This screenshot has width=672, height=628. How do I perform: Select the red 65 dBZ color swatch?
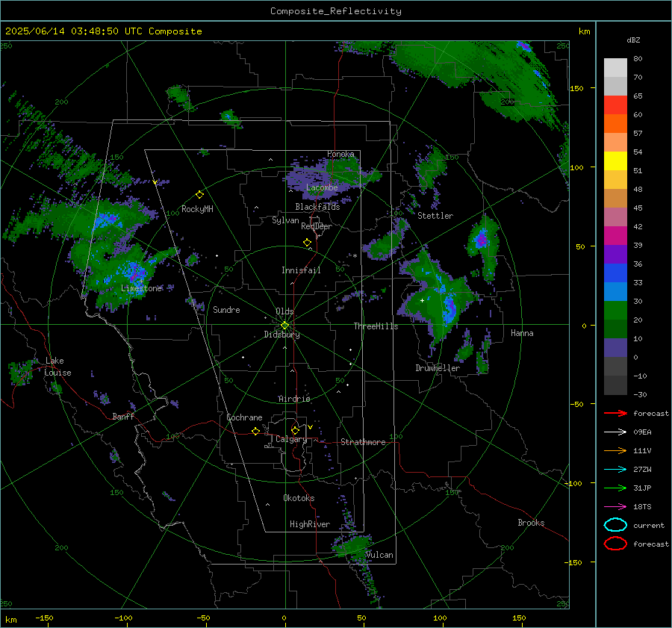click(x=615, y=105)
